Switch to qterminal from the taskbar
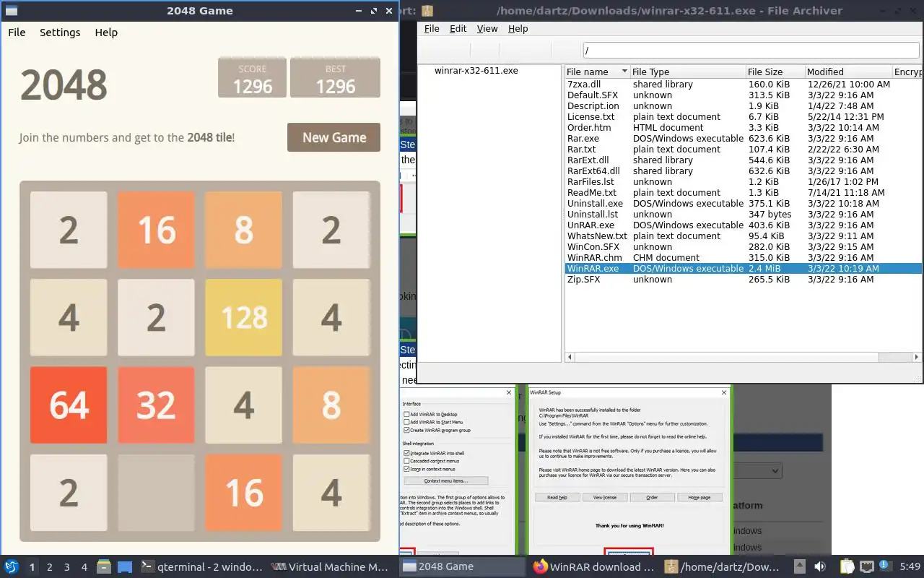 (201, 567)
